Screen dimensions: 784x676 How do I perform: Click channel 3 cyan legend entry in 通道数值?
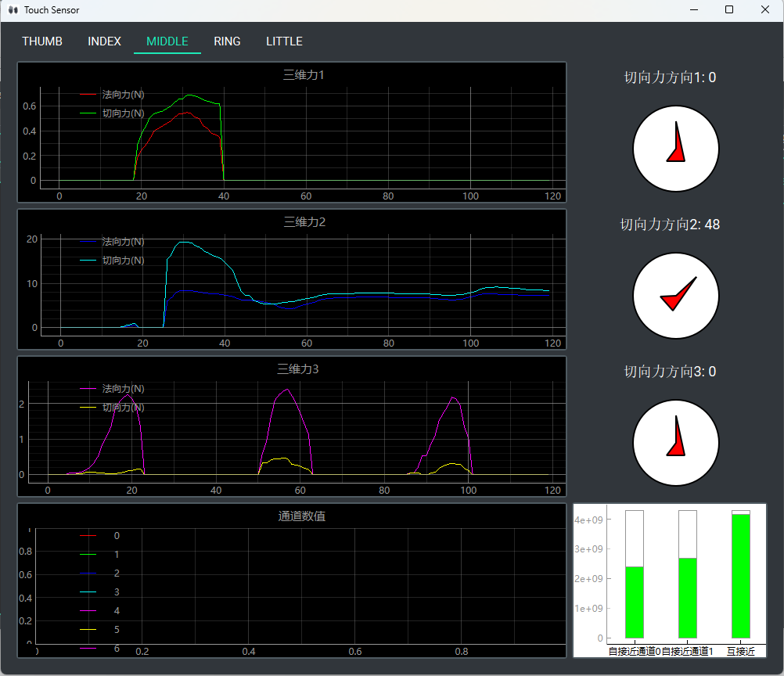pos(116,592)
